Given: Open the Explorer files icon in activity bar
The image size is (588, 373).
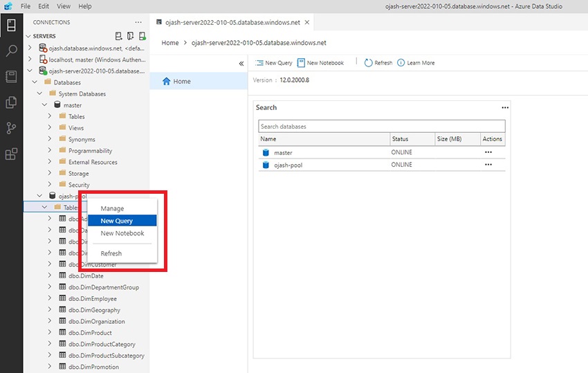Looking at the screenshot, I should pos(11,102).
